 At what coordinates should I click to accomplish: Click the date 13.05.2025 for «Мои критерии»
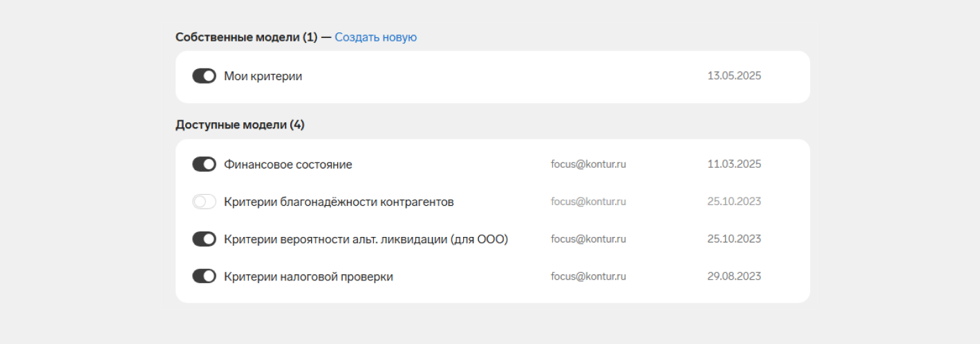point(734,76)
